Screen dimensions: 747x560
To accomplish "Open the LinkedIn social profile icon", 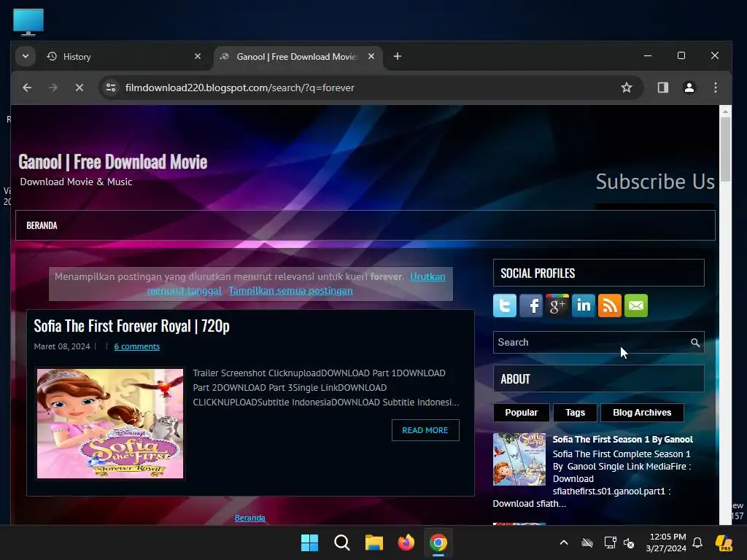I will click(x=583, y=306).
